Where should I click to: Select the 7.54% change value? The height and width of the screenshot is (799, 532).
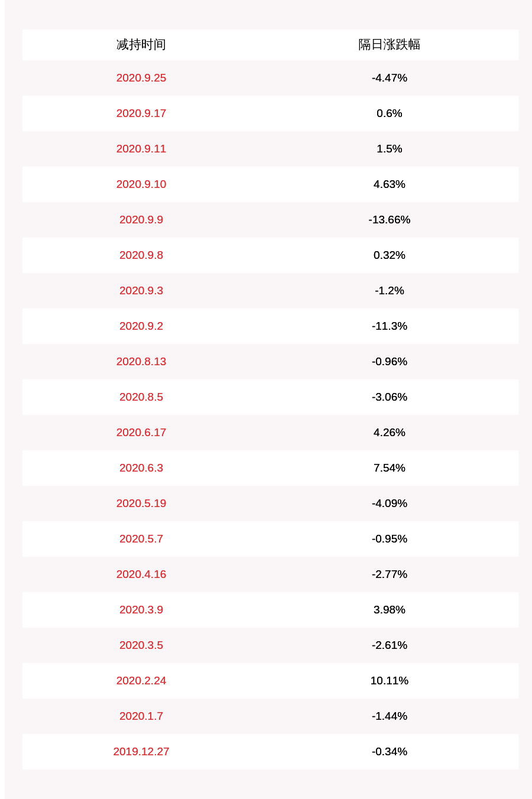pos(389,468)
